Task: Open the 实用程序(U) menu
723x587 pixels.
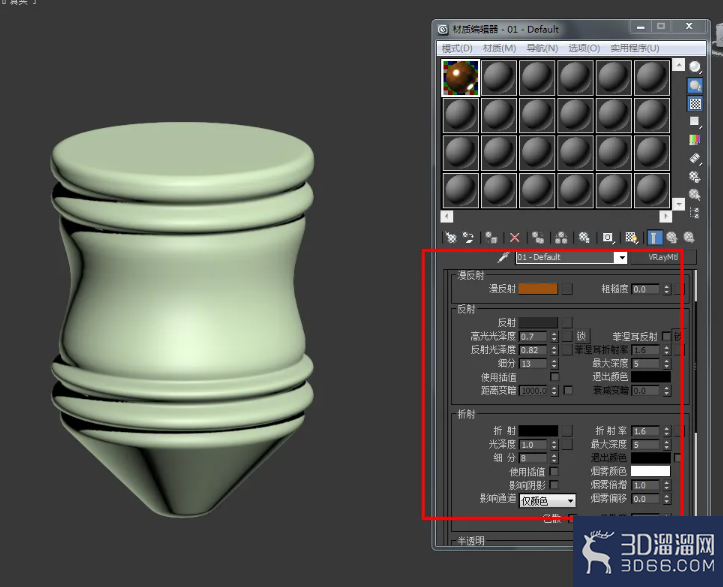Action: 635,48
